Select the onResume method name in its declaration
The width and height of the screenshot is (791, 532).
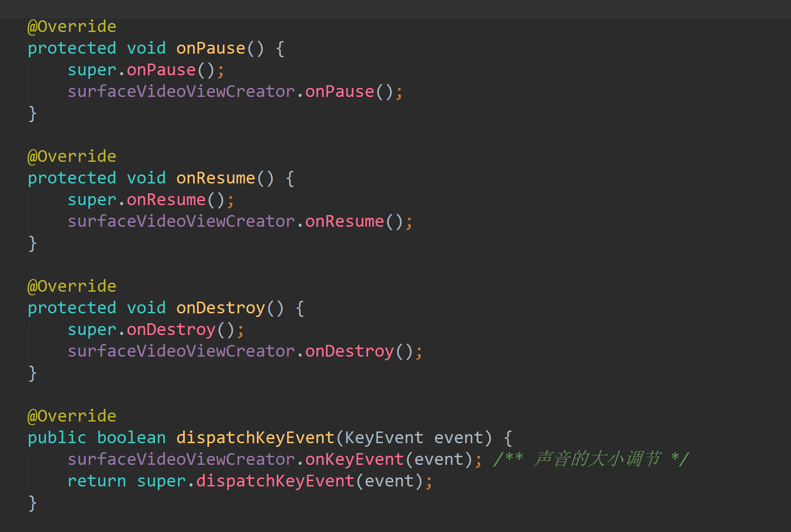tap(215, 178)
